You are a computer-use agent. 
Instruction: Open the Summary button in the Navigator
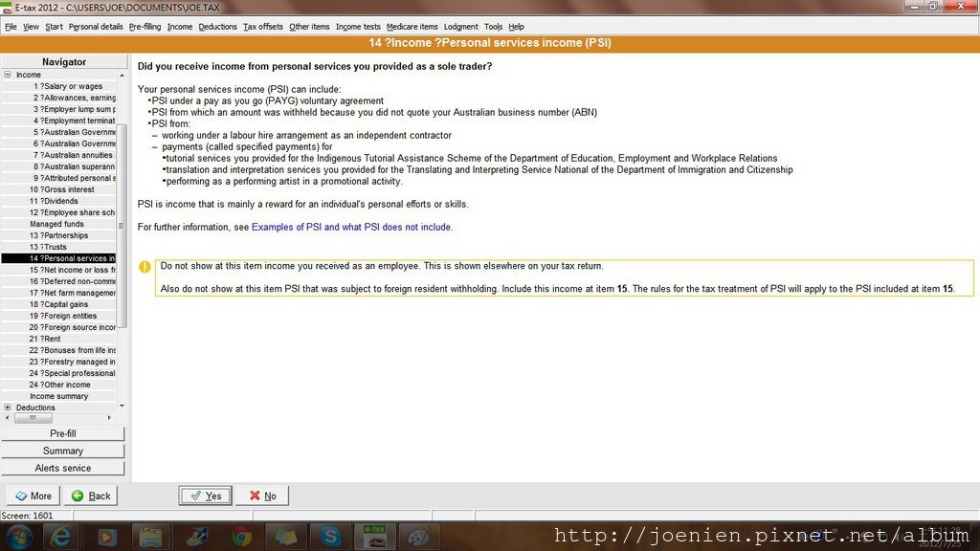[63, 452]
